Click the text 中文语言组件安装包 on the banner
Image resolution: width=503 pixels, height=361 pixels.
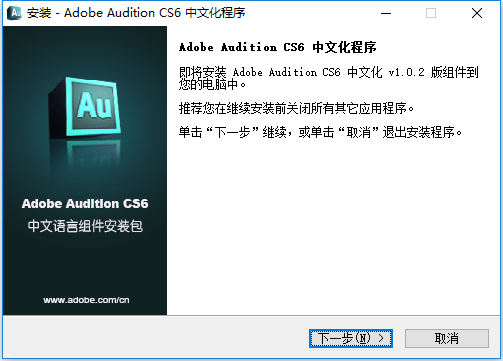pyautogui.click(x=85, y=226)
